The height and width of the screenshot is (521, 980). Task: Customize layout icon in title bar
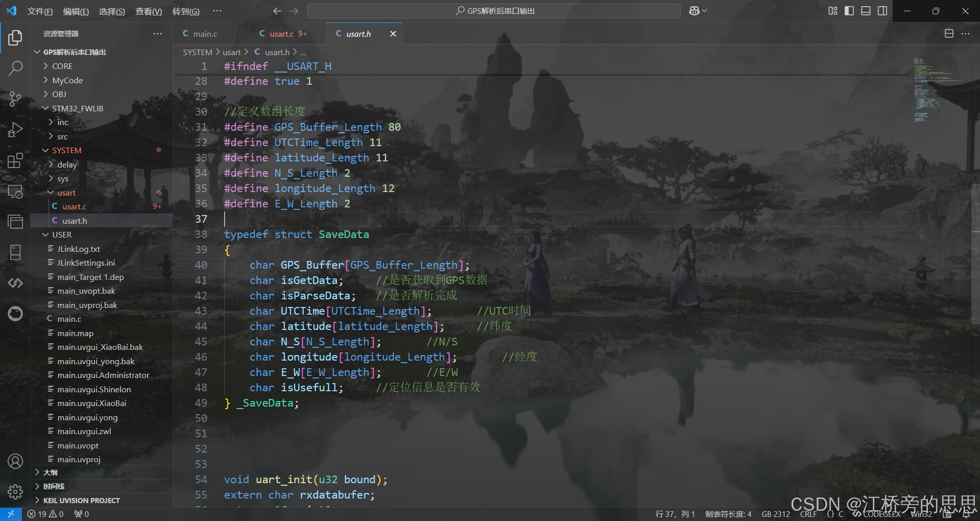(833, 11)
